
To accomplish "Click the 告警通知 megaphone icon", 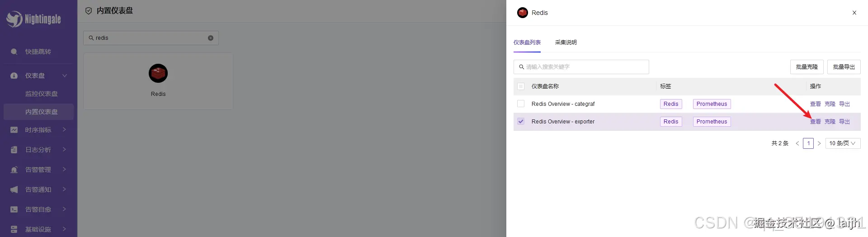I will 14,190.
